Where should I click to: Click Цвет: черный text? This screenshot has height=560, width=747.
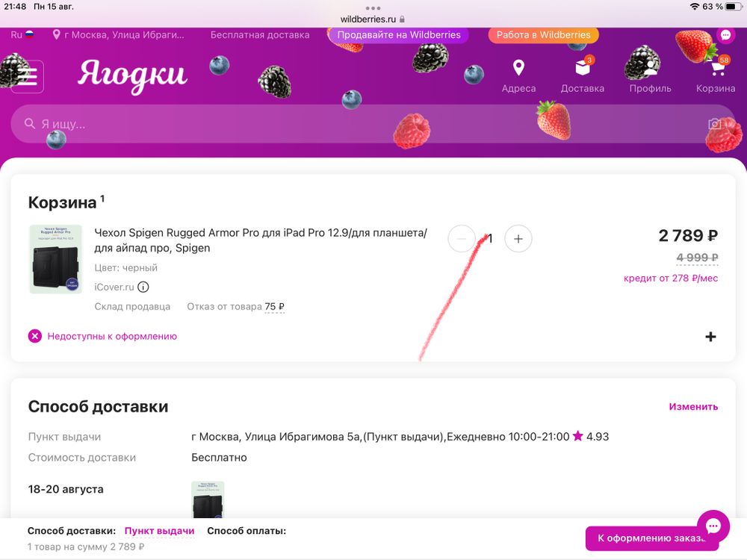(125, 267)
